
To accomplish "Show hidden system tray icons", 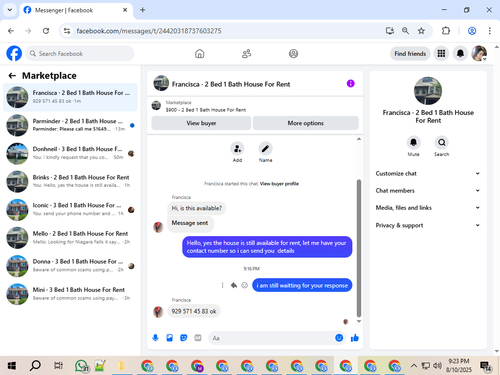I will (414, 366).
